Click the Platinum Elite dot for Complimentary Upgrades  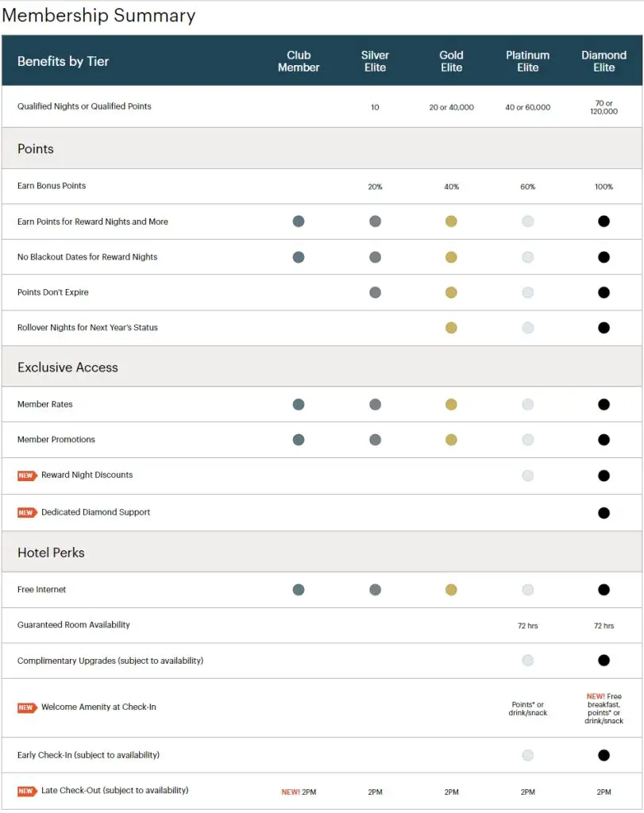[528, 661]
